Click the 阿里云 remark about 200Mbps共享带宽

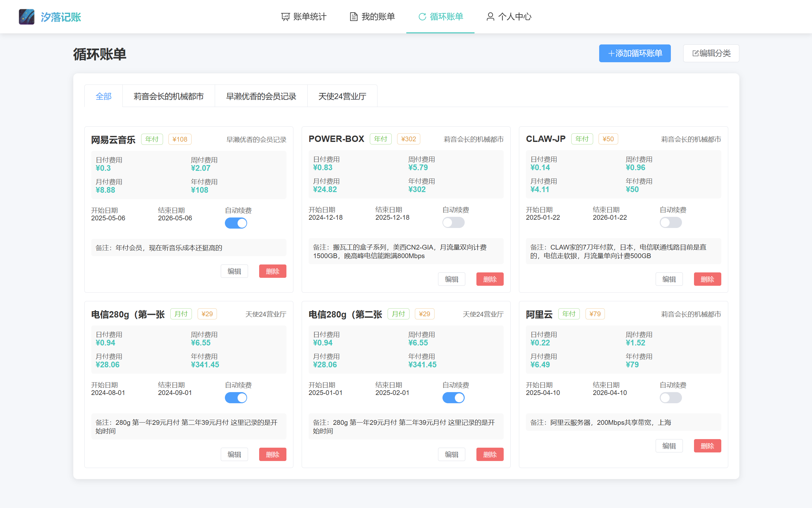pos(623,422)
